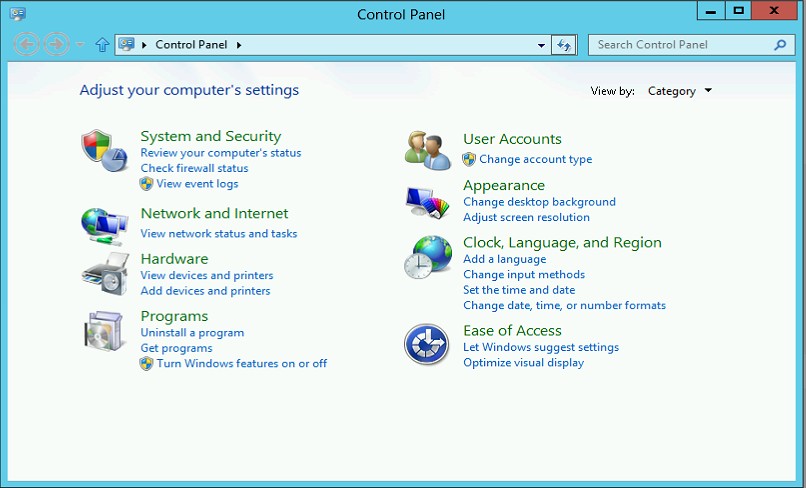The image size is (806, 488).
Task: Open System and Security heading link
Action: coord(211,136)
